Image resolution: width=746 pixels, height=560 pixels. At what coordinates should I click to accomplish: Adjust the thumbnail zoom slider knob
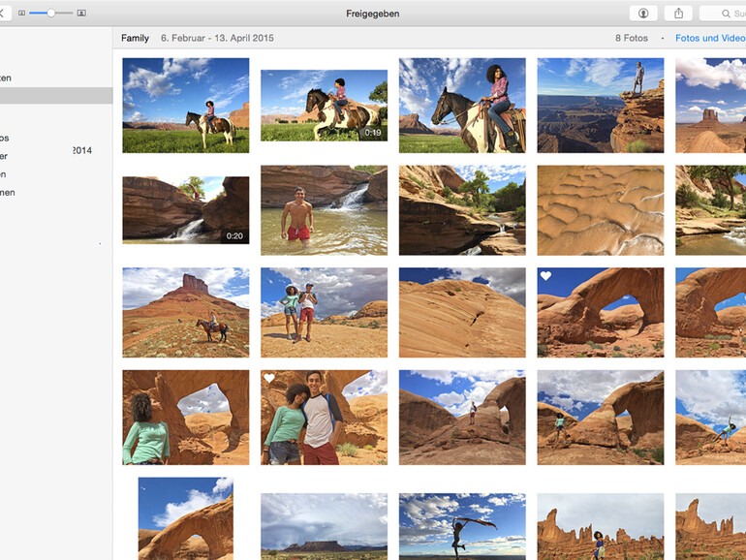50,14
